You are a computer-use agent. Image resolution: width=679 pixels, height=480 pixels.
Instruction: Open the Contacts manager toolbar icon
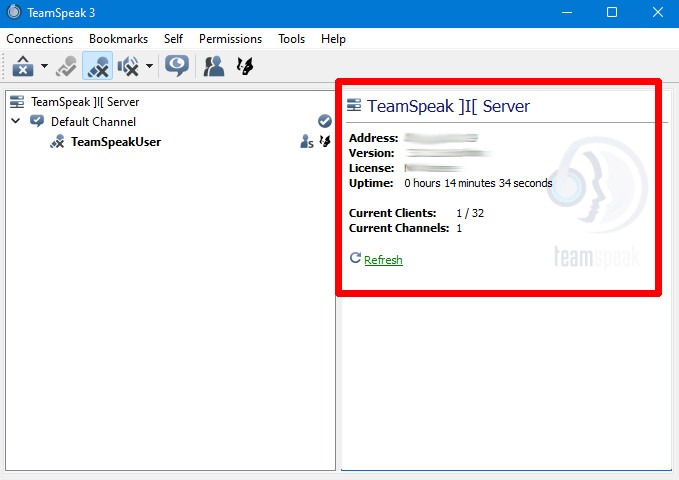213,66
